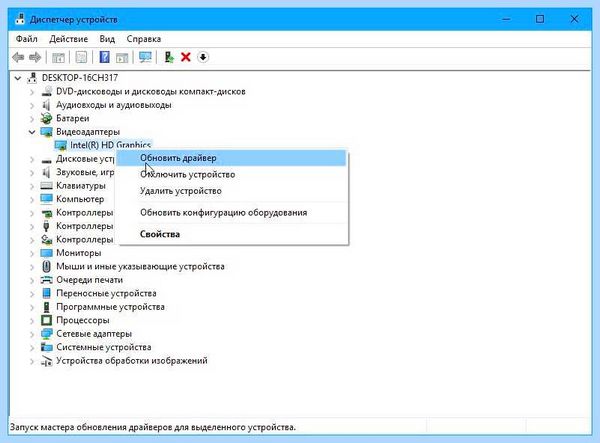
Task: Expand the Сетевые адаптеры chevron
Action: [32, 334]
